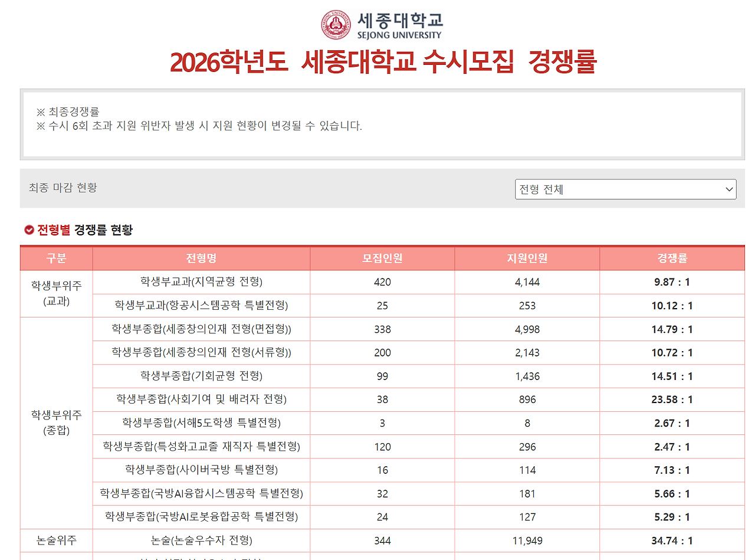
Task: Click the 896 applicants cell
Action: [x=527, y=399]
